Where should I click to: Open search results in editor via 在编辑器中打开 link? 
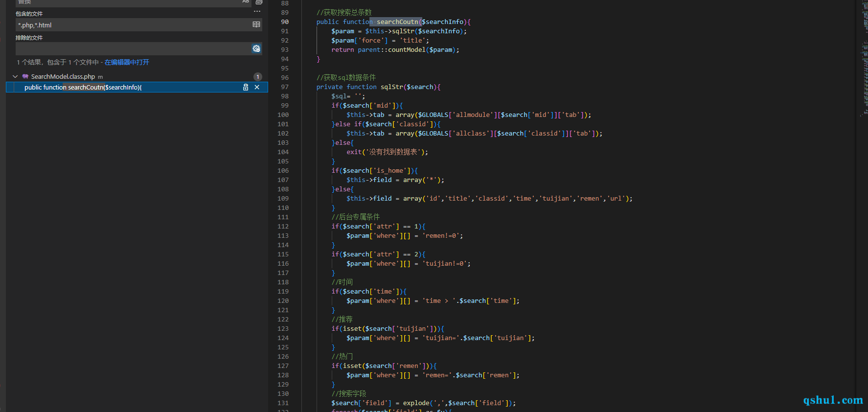[127, 62]
